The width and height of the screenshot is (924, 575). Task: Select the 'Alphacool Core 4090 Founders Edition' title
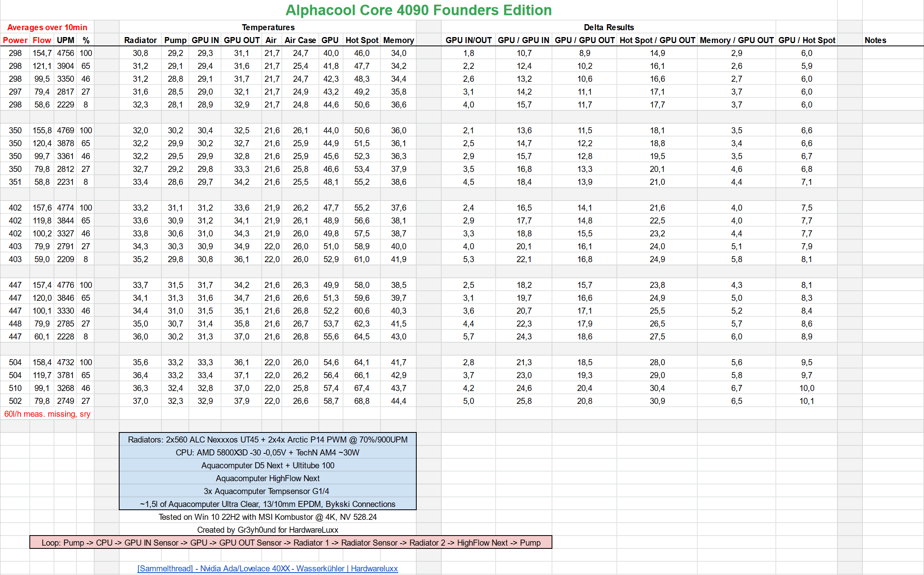click(x=418, y=10)
